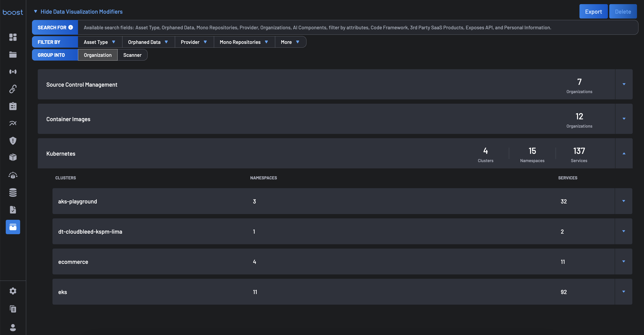Expand the dt-cloudbleed-kspm-lima cluster row
This screenshot has height=335, width=644.
click(624, 231)
